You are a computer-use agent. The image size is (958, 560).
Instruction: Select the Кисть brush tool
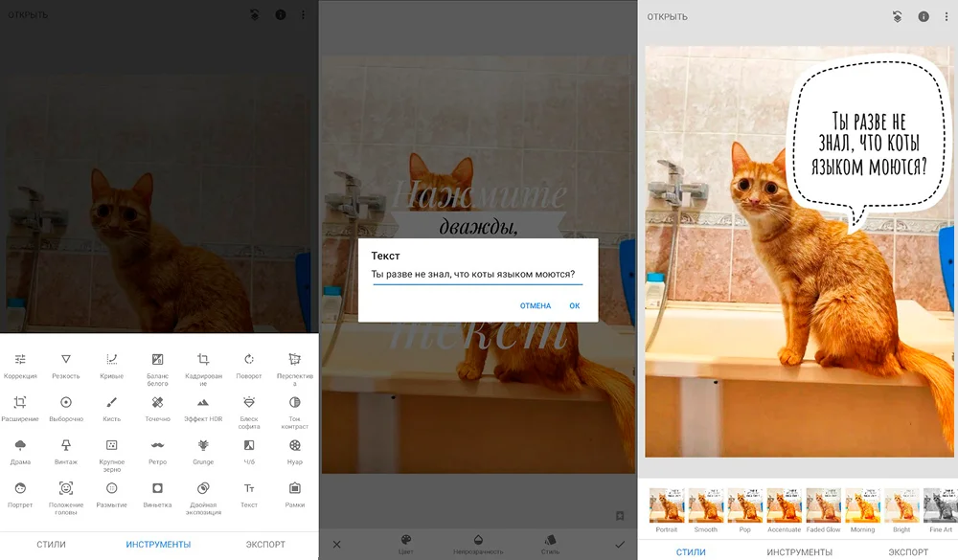click(111, 403)
